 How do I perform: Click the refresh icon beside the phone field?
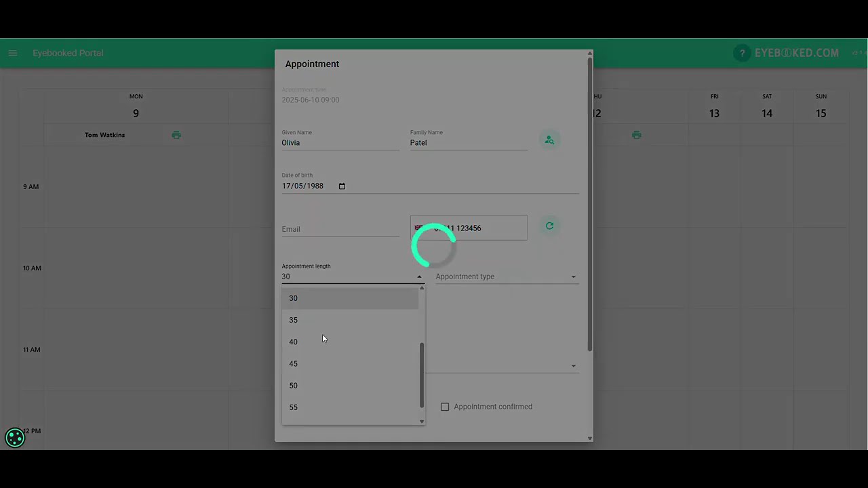549,226
